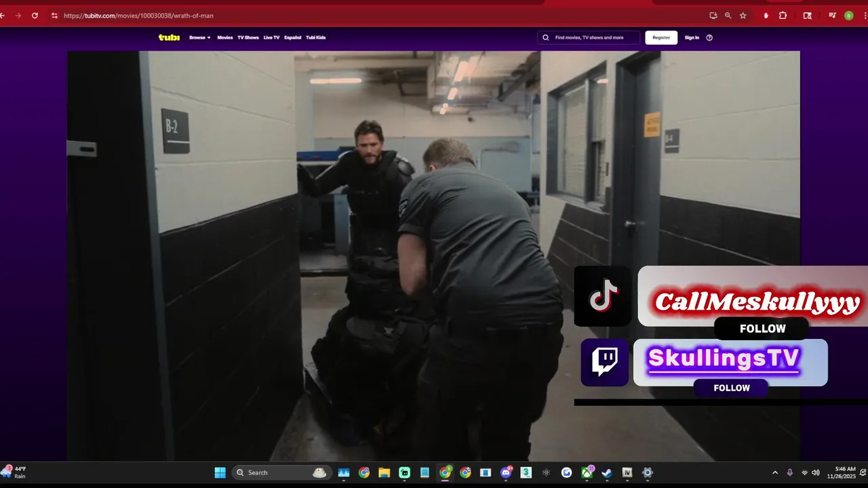Go back in the browser

[3, 16]
